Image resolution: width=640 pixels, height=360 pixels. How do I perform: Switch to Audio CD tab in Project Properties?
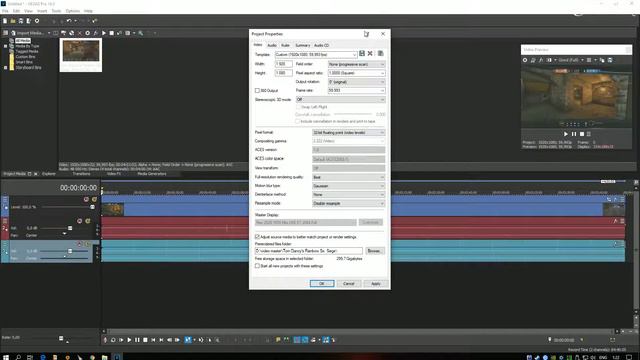(x=321, y=45)
